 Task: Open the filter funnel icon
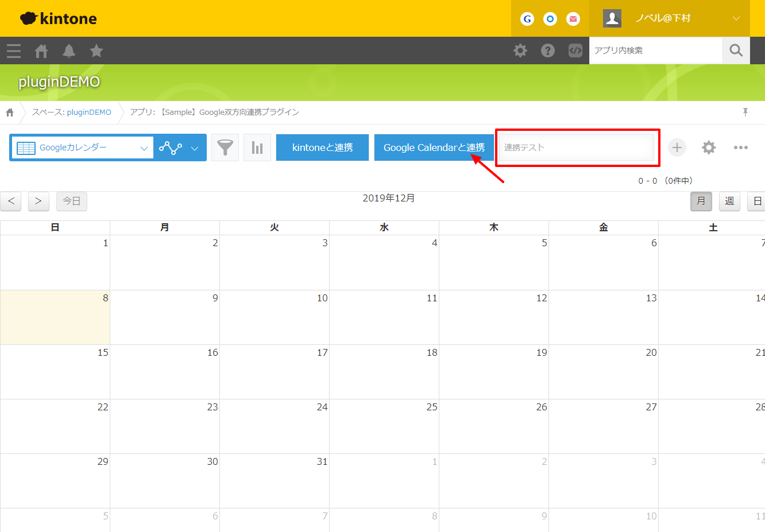click(x=225, y=147)
